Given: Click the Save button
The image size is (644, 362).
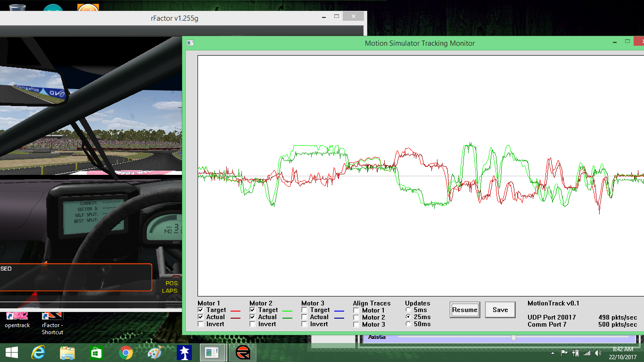Looking at the screenshot, I should pos(500,310).
